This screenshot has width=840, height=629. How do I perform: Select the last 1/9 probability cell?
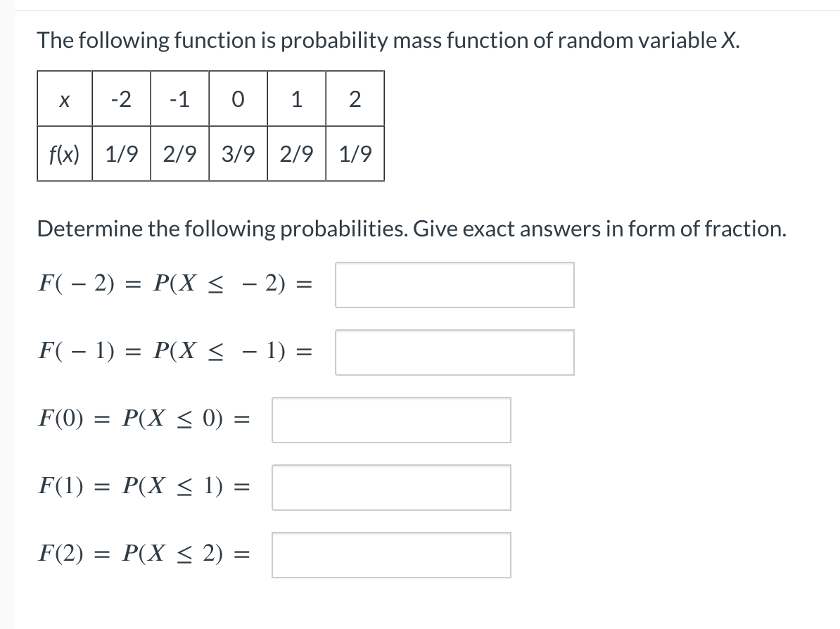355,152
